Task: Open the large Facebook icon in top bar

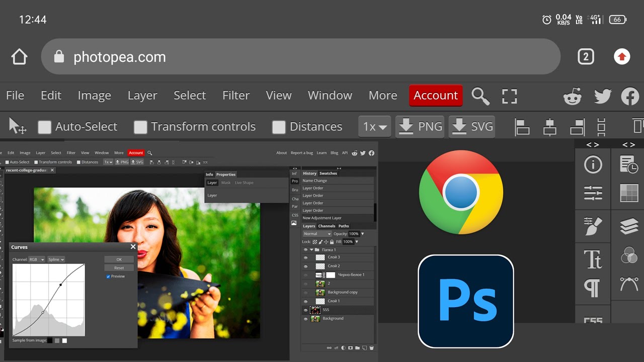Action: (x=630, y=96)
